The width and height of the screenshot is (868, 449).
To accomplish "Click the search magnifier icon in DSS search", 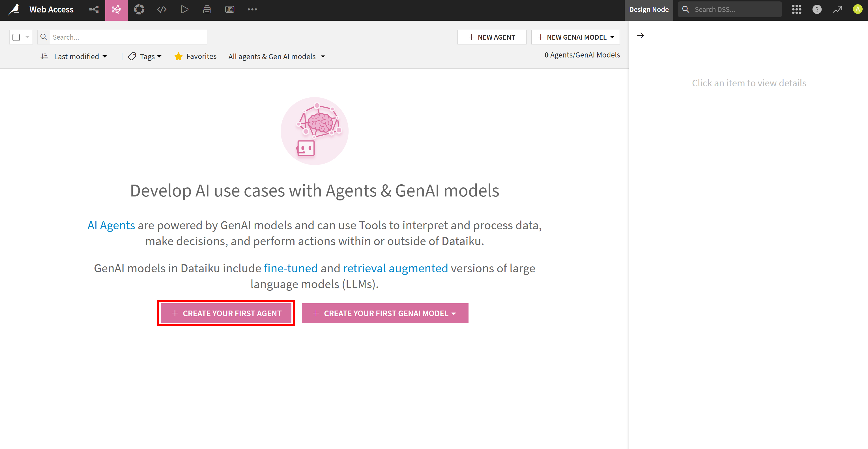I will tap(686, 9).
